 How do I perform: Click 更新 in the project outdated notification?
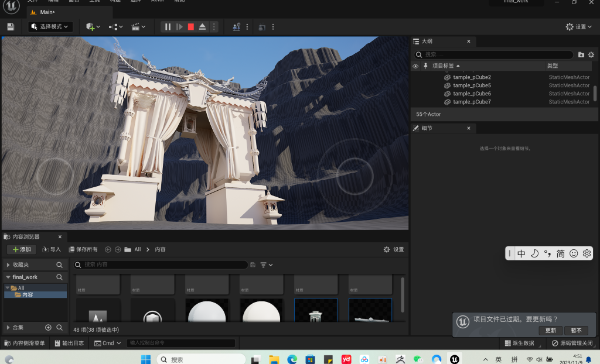551,331
